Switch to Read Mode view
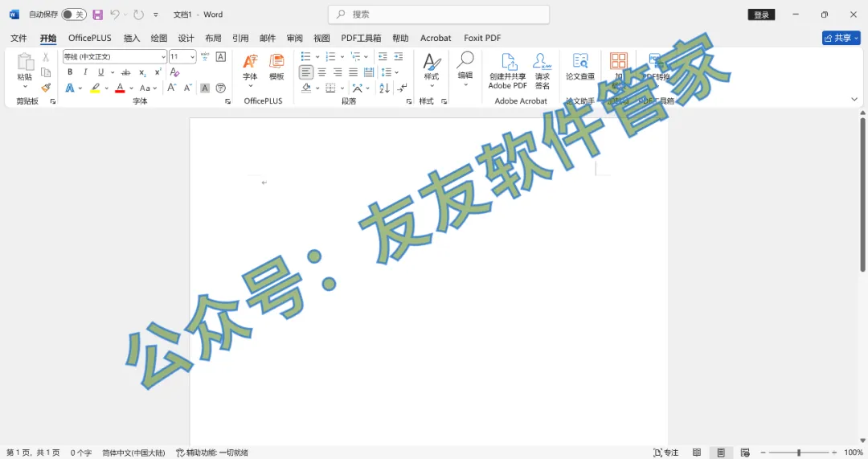Viewport: 868px width, 459px height. click(x=697, y=453)
